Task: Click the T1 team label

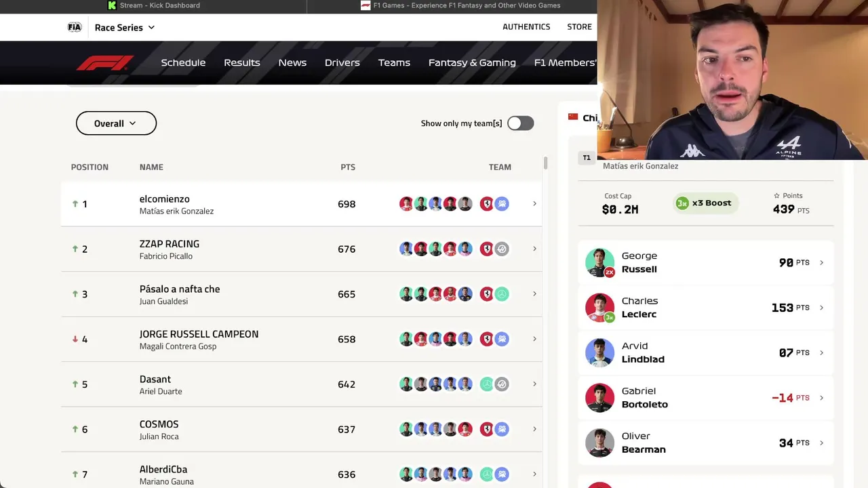Action: tap(587, 158)
